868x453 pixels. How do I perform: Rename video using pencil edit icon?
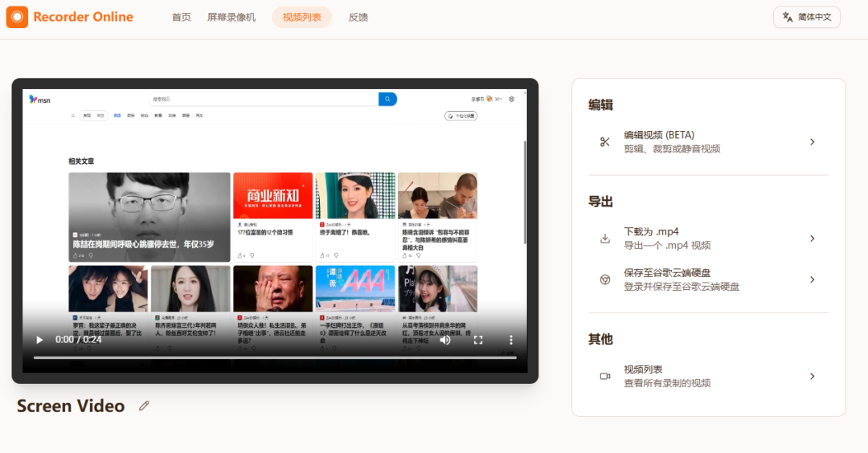pyautogui.click(x=144, y=406)
